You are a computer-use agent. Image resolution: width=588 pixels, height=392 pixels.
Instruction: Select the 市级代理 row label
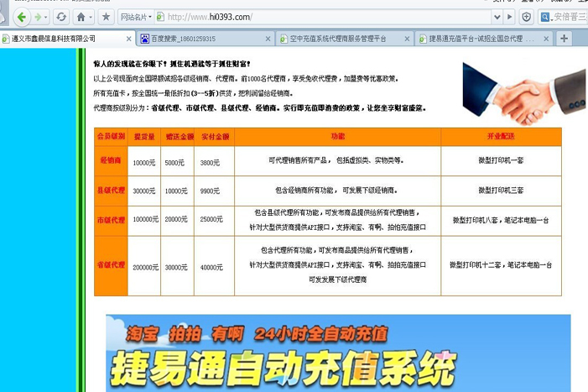tap(111, 220)
